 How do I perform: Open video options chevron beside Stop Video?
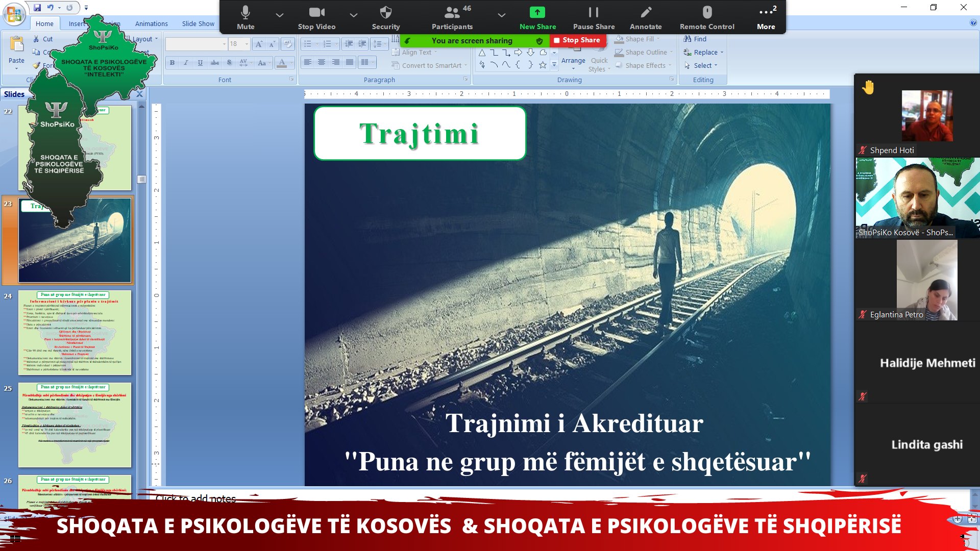click(x=353, y=15)
